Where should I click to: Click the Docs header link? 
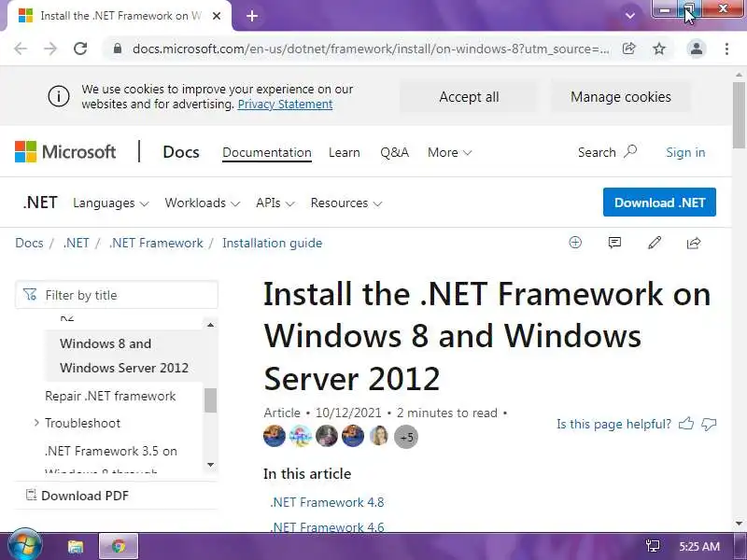click(x=181, y=152)
